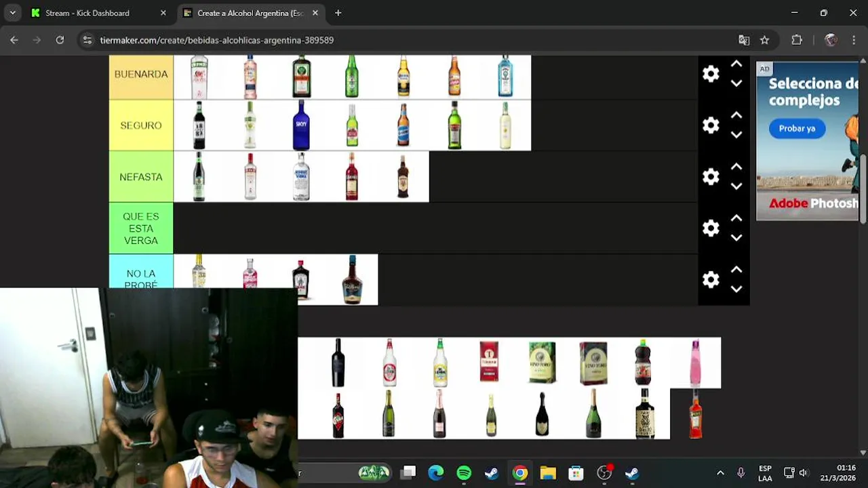Open Task View on taskbar
868x488 pixels.
408,472
